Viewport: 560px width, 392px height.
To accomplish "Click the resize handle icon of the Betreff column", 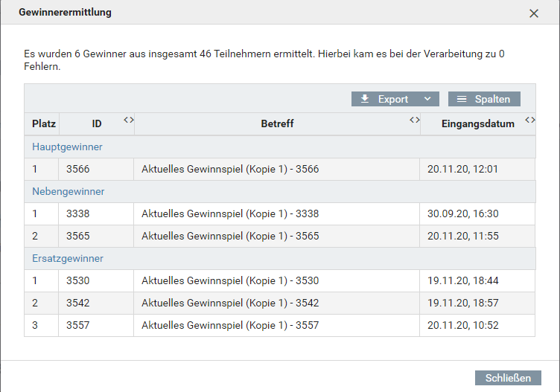I will click(415, 120).
